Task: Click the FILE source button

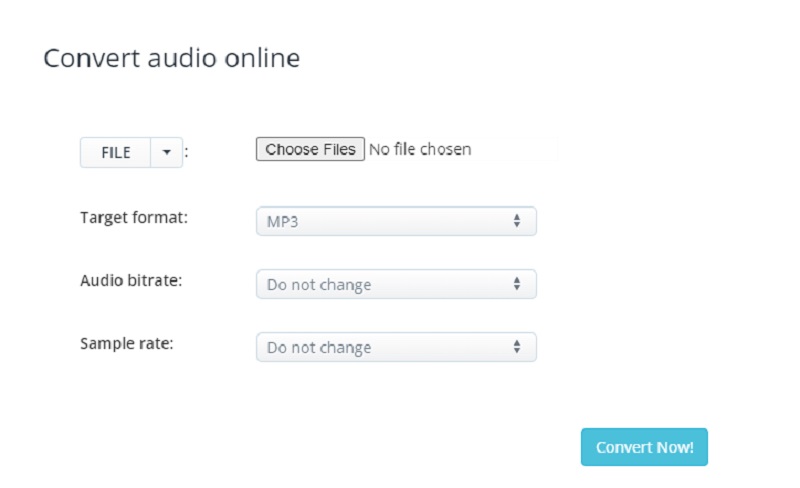Action: click(116, 153)
